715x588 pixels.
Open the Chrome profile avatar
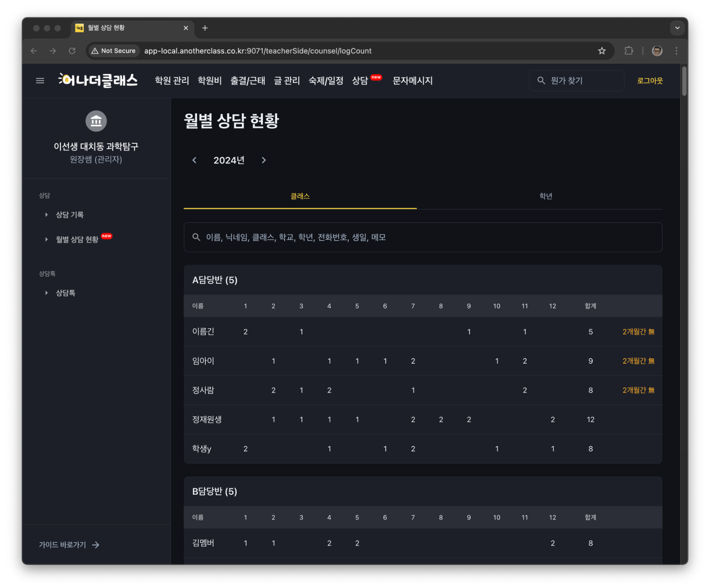click(657, 51)
